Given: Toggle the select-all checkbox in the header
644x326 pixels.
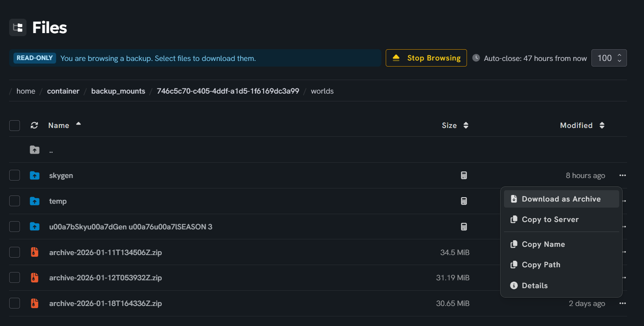Looking at the screenshot, I should [x=15, y=125].
